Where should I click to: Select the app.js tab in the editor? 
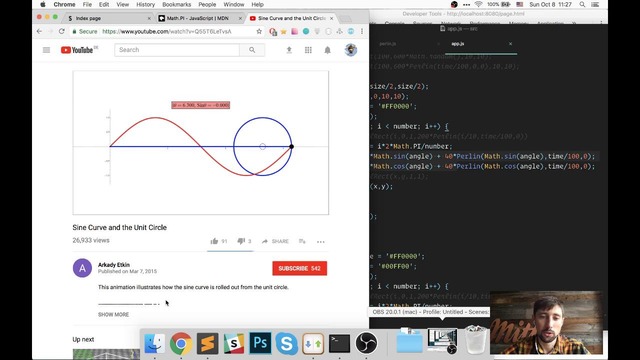click(x=458, y=44)
